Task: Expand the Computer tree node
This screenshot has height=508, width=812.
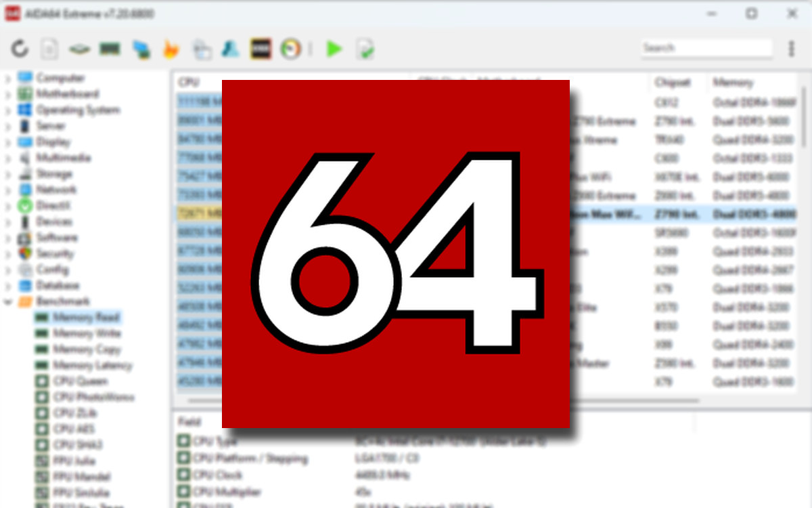Action: point(7,78)
